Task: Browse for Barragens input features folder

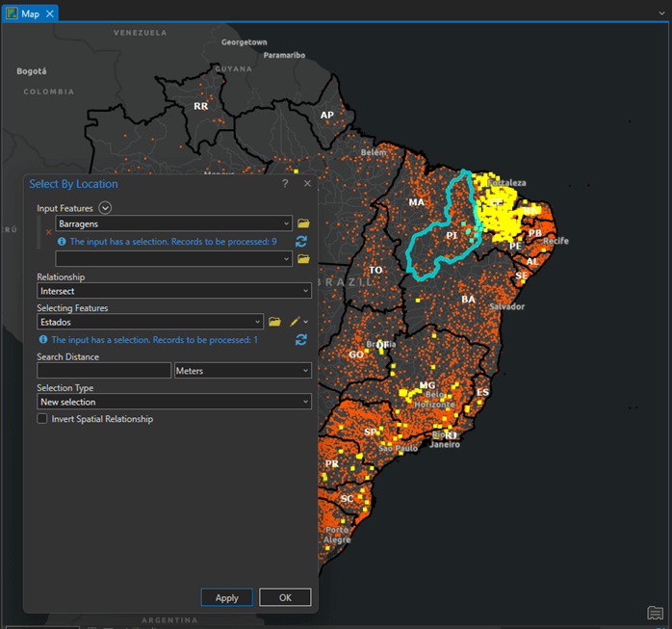Action: tap(303, 223)
